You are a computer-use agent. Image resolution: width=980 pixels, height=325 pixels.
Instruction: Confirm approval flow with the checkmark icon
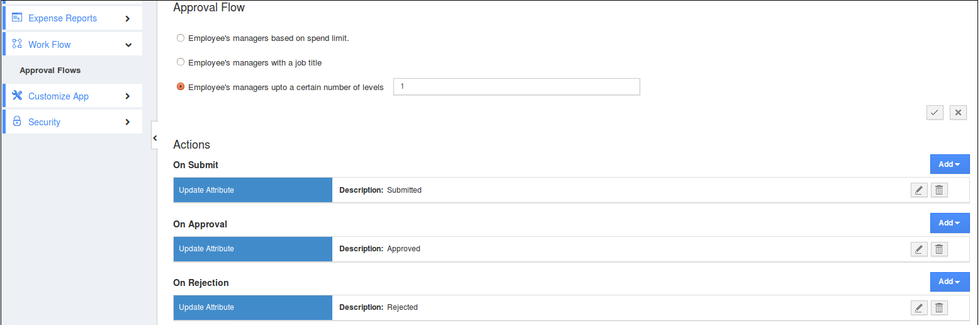pos(935,113)
